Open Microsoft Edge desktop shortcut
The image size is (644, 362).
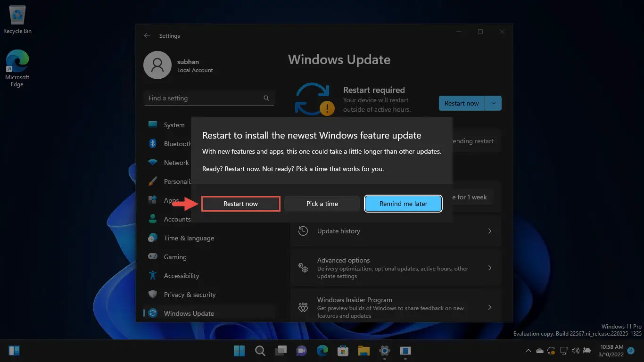click(x=17, y=69)
